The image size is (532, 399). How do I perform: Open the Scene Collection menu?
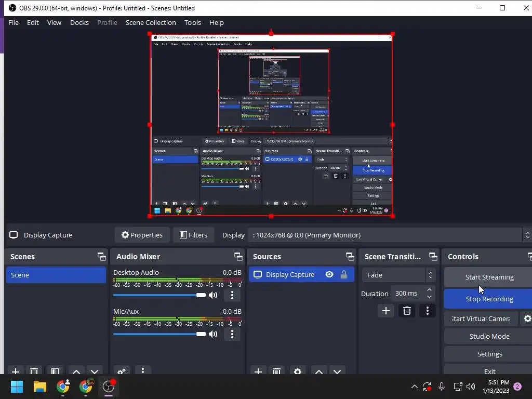[x=151, y=22]
